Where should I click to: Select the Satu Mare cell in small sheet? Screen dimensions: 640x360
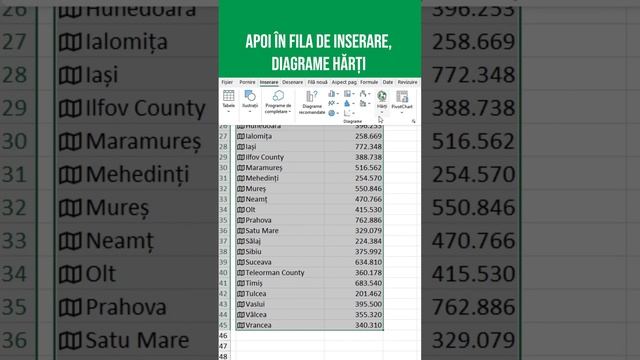point(280,231)
